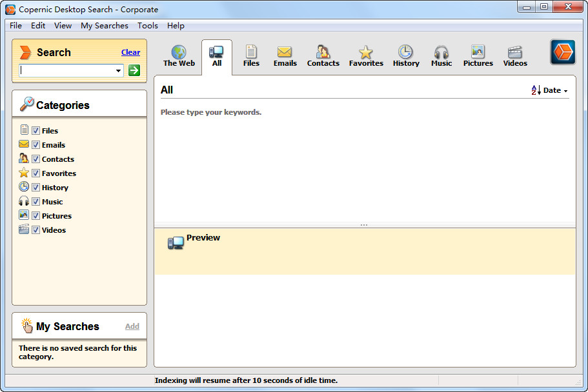Viewport: 588px width, 392px height.
Task: Open the Date sort dropdown
Action: pos(555,90)
